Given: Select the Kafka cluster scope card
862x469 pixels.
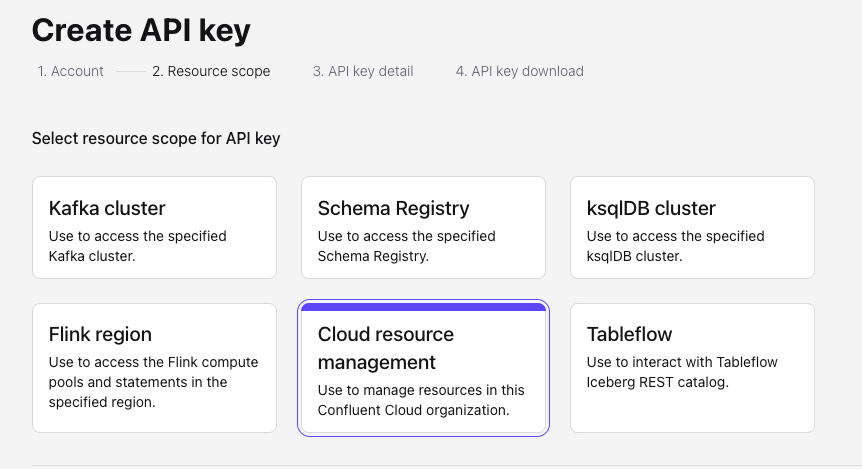Looking at the screenshot, I should pos(154,227).
